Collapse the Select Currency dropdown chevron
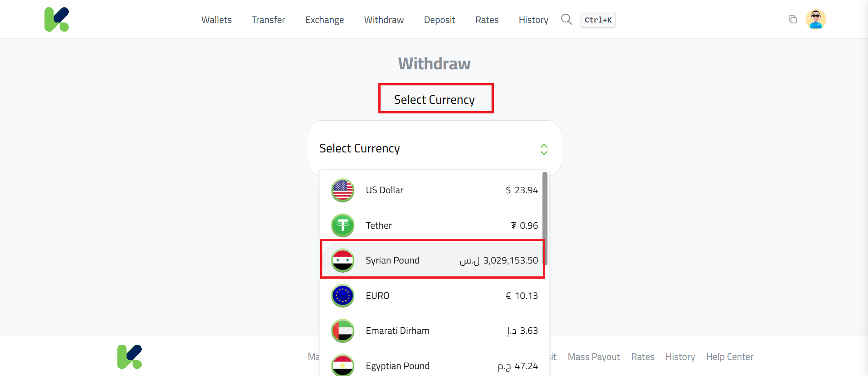Viewport: 868px width, 376px height. pyautogui.click(x=544, y=149)
